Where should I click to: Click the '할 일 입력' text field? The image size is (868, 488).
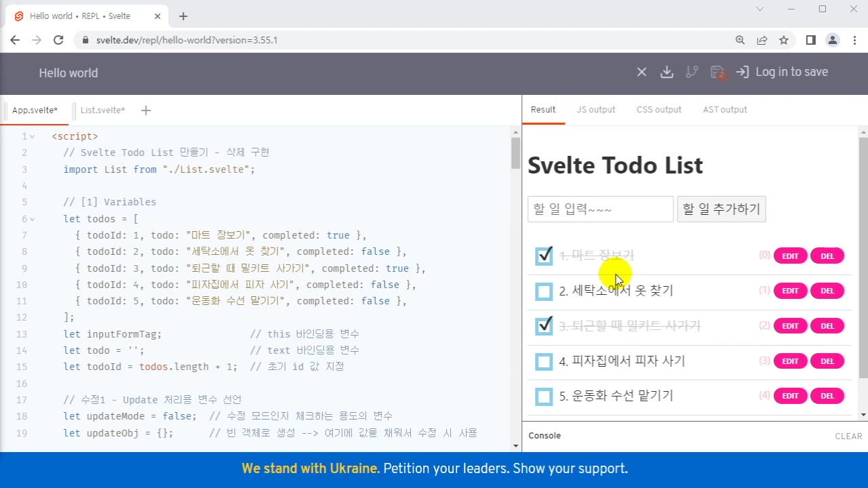coord(600,209)
